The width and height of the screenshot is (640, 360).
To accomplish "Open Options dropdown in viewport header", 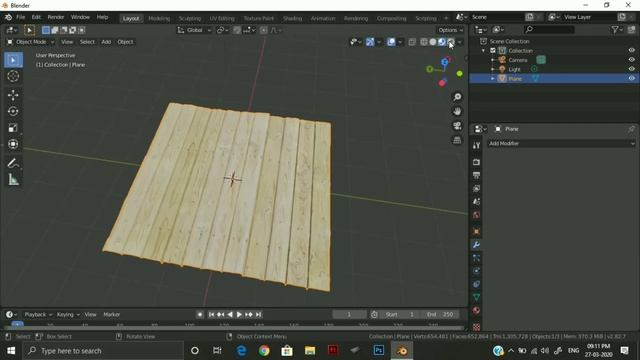I will (x=451, y=30).
